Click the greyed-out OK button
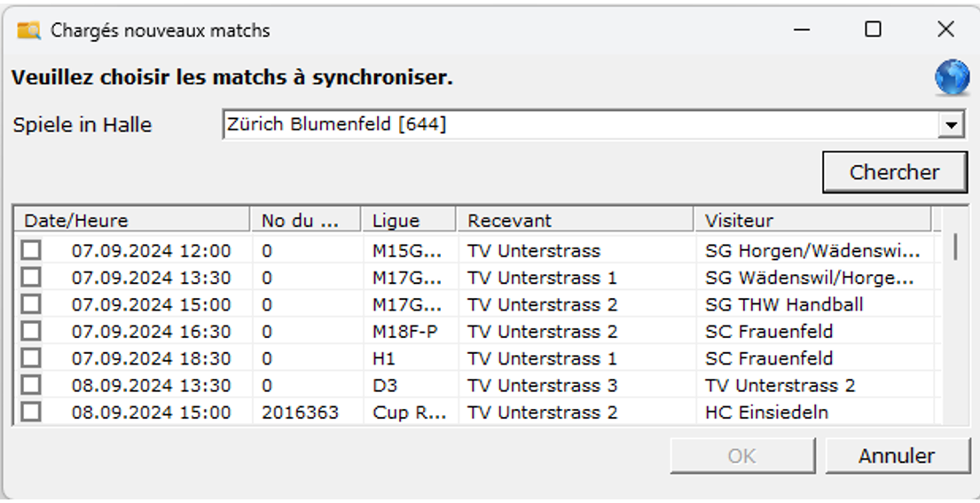Screen dimensions: 980x503 (742, 456)
